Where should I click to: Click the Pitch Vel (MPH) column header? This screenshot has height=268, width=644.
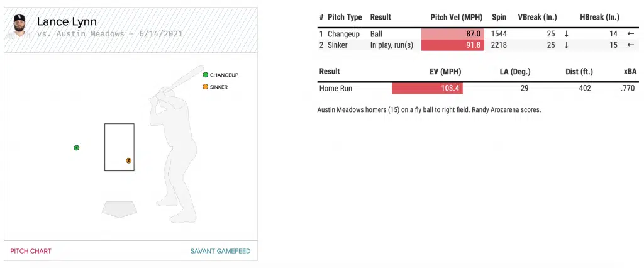pos(456,17)
